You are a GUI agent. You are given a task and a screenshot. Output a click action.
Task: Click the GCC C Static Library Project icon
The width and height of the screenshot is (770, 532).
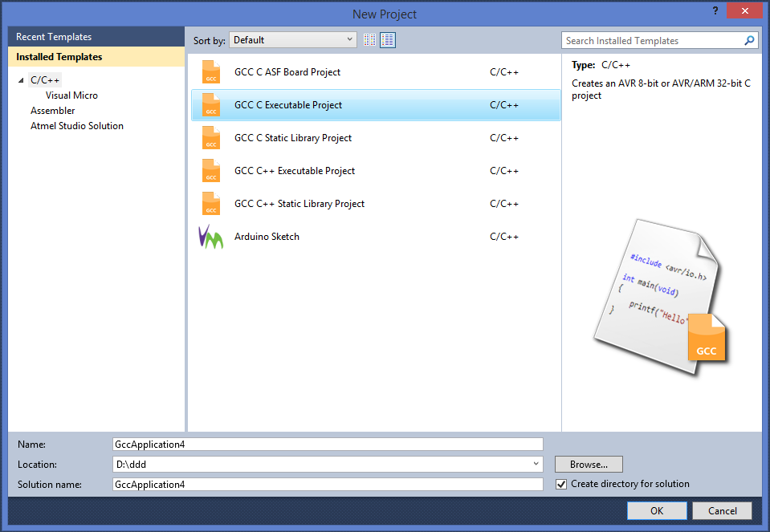coord(211,138)
